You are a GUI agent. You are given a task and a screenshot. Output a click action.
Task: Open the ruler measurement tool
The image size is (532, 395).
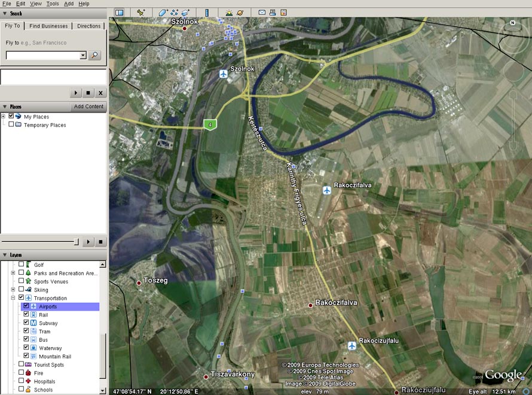point(207,12)
